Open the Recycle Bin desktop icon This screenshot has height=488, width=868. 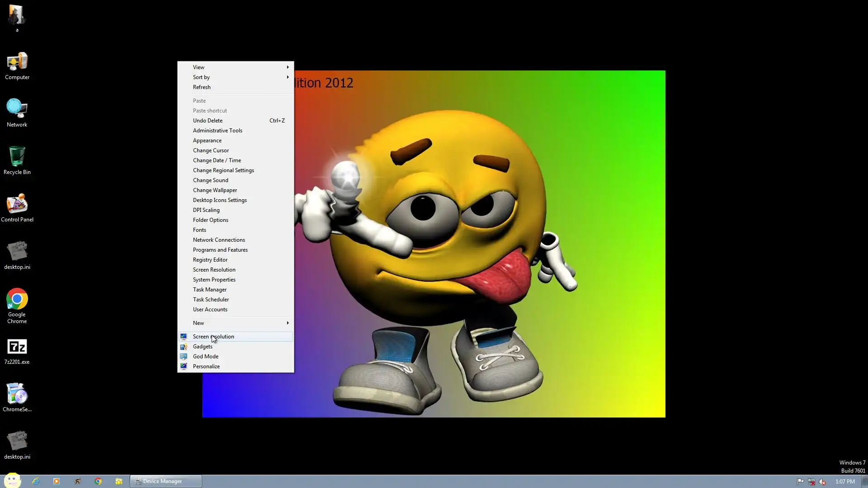(17, 158)
